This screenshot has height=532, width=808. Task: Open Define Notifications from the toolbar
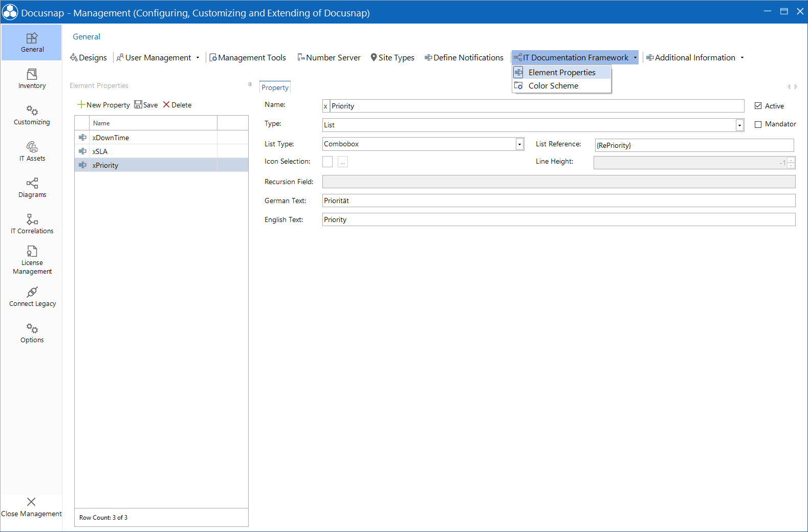[464, 57]
